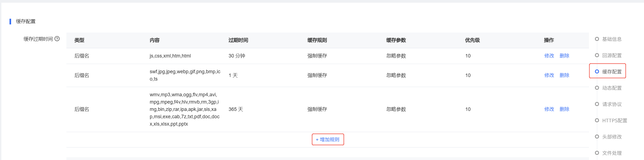Viewport: 644px width, 160px height.
Task: Click the 过期时间 column header
Action: click(x=238, y=40)
